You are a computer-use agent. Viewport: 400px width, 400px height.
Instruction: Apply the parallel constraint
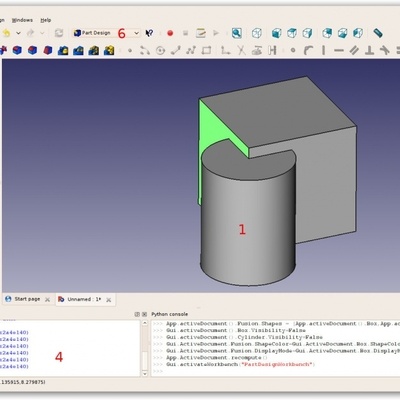(x=354, y=50)
